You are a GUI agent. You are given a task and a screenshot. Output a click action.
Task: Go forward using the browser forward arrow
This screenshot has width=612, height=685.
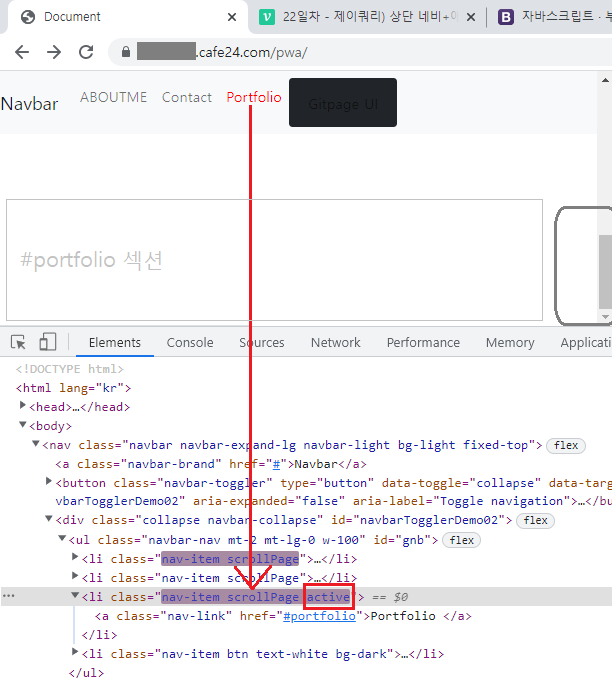54,52
